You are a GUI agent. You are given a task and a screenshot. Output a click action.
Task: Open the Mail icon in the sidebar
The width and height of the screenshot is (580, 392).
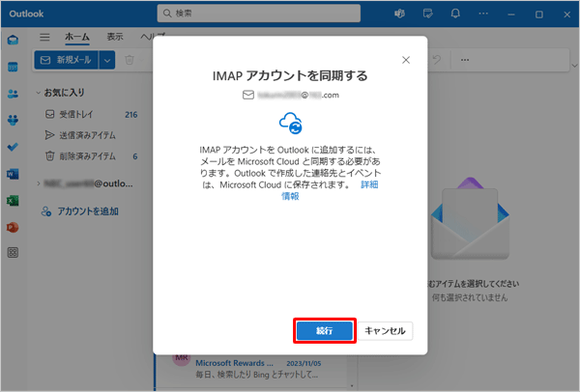tap(13, 40)
